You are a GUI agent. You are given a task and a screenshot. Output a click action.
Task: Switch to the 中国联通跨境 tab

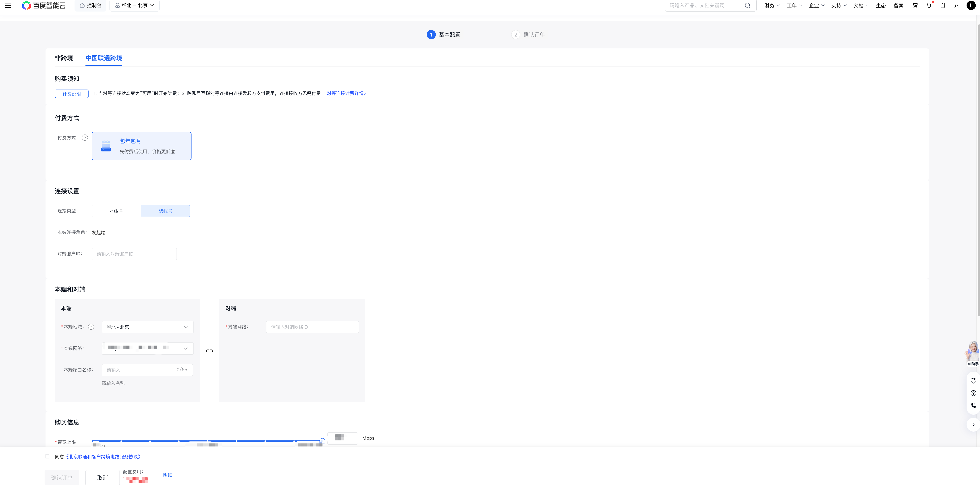coord(104,58)
